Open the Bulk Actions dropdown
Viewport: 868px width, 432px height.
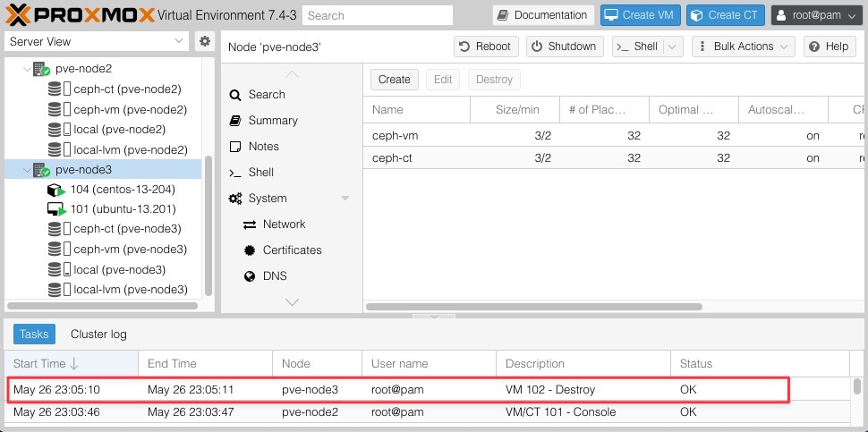[x=744, y=47]
